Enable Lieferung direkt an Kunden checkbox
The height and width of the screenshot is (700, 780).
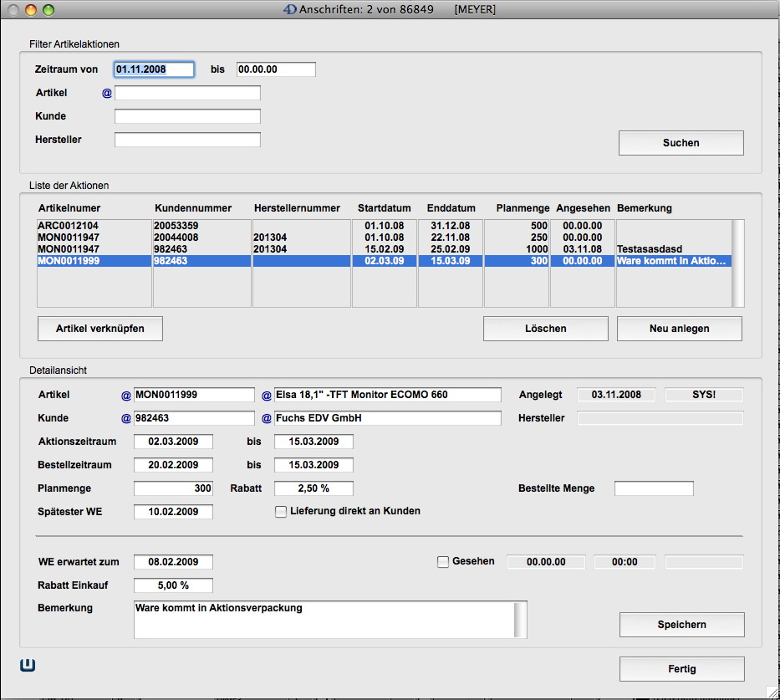coord(281,512)
